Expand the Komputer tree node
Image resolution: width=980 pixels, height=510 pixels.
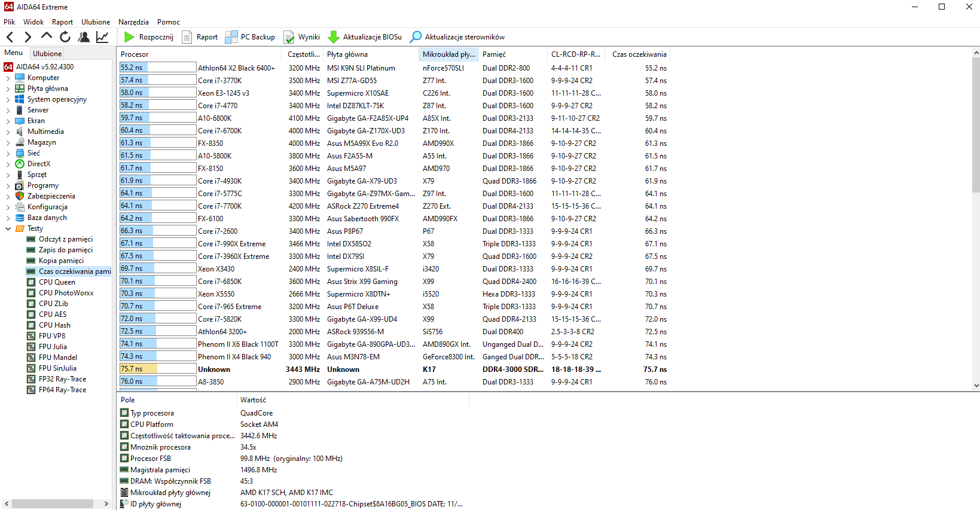point(8,78)
